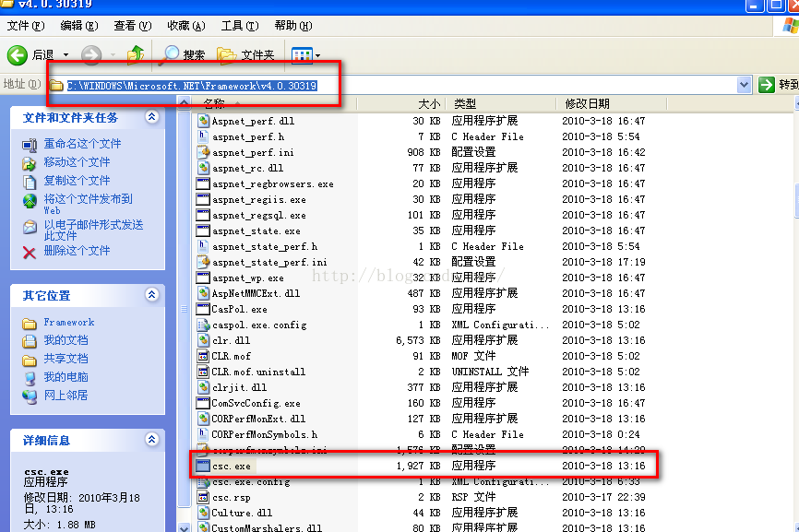
Task: Click file name aspnet_state_perf.ini
Action: point(269,262)
